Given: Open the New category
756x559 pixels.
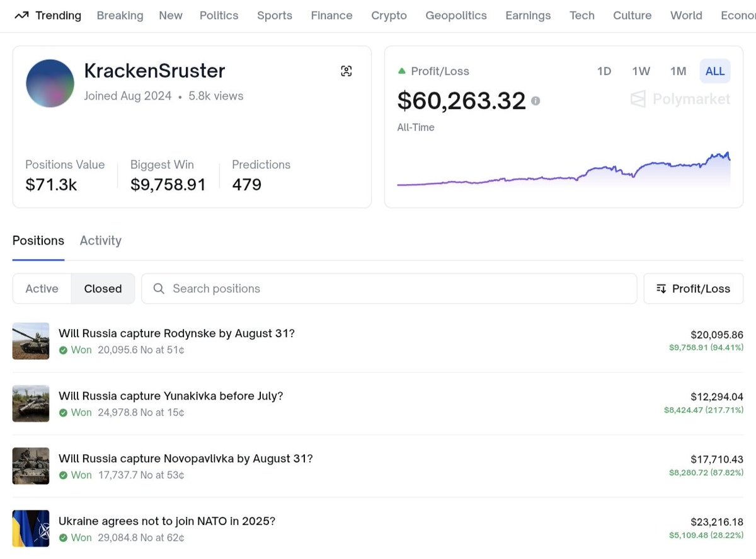Looking at the screenshot, I should point(171,16).
